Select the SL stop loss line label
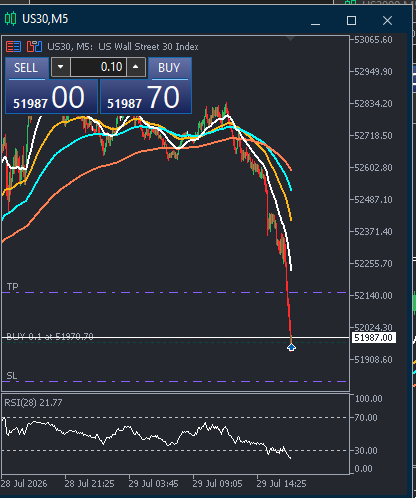 click(12, 376)
